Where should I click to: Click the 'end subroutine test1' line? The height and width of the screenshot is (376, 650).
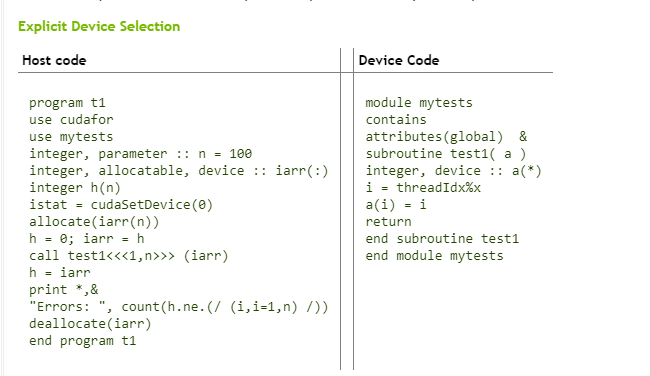tap(442, 239)
